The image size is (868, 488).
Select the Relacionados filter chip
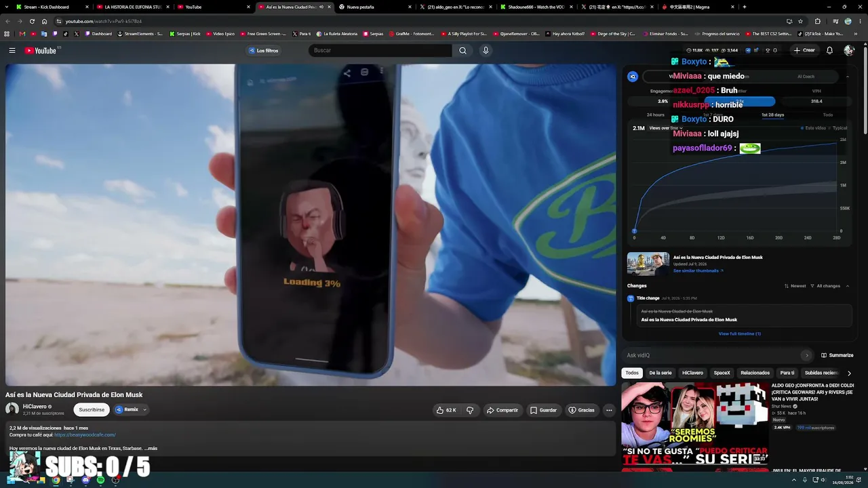click(755, 373)
